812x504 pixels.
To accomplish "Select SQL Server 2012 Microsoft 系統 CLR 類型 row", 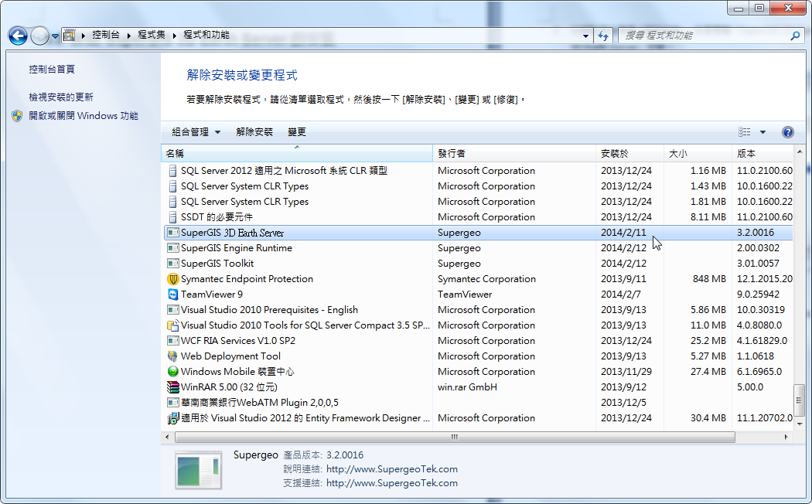I will [x=479, y=171].
